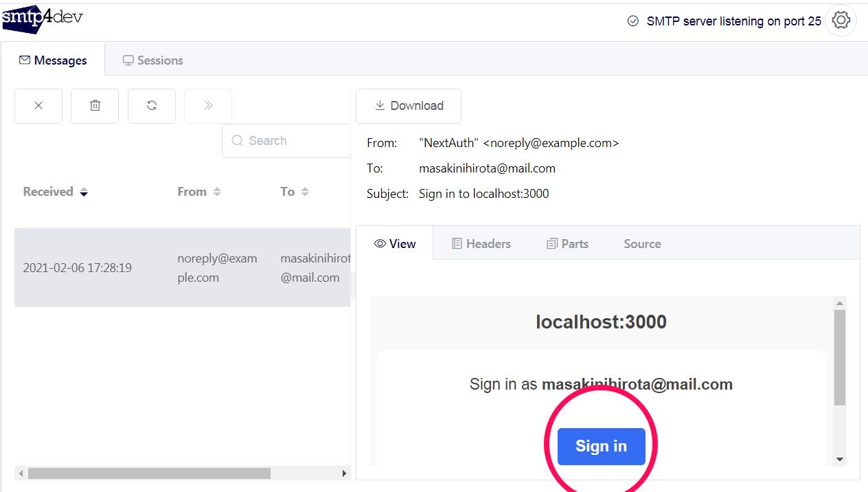Download the selected email
The image size is (868, 492).
[x=408, y=105]
